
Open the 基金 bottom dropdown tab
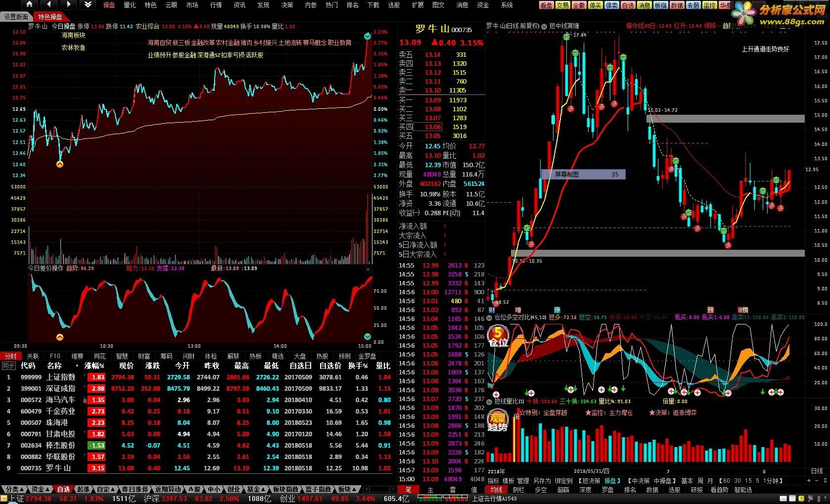pyautogui.click(x=255, y=489)
